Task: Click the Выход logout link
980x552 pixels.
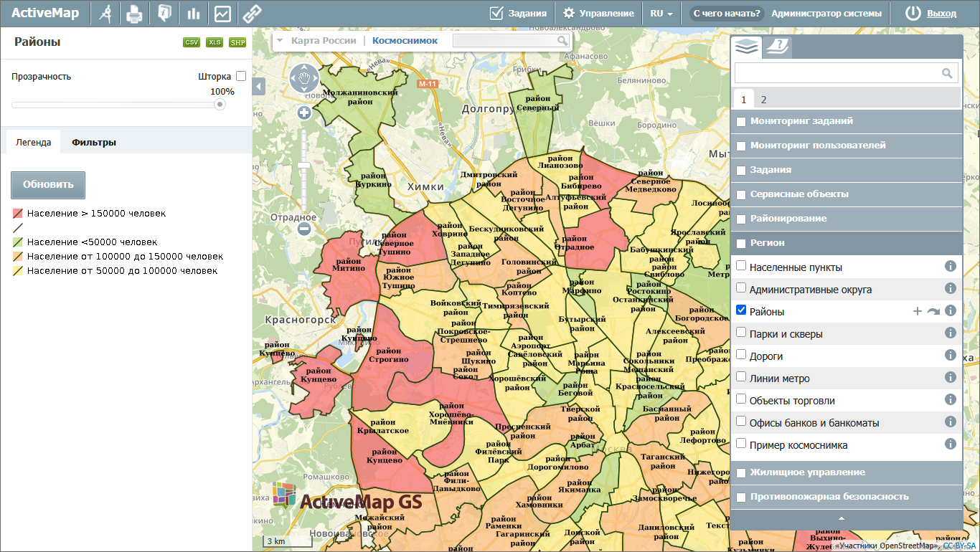Action: click(941, 13)
